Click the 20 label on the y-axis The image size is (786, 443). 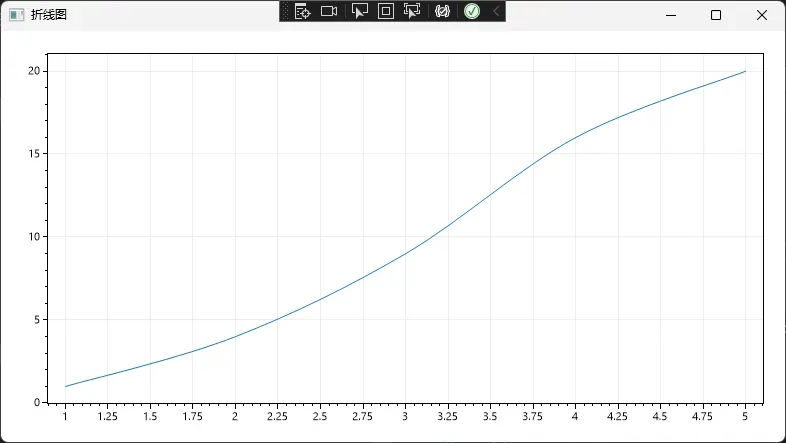(x=33, y=71)
